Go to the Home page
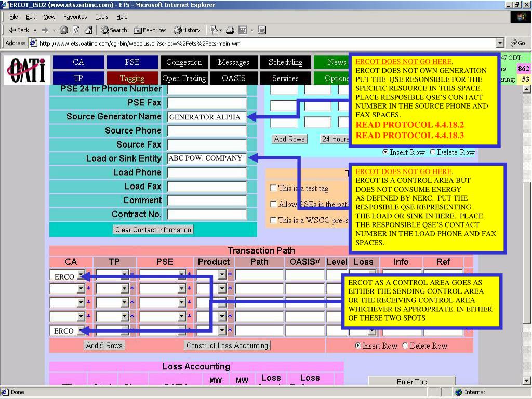This screenshot has width=532, height=399. click(89, 30)
